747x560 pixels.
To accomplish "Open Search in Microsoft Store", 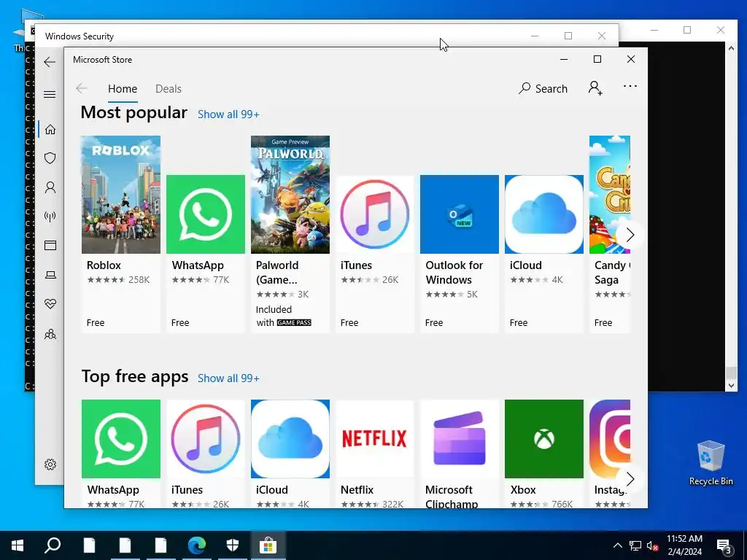I will click(x=543, y=88).
